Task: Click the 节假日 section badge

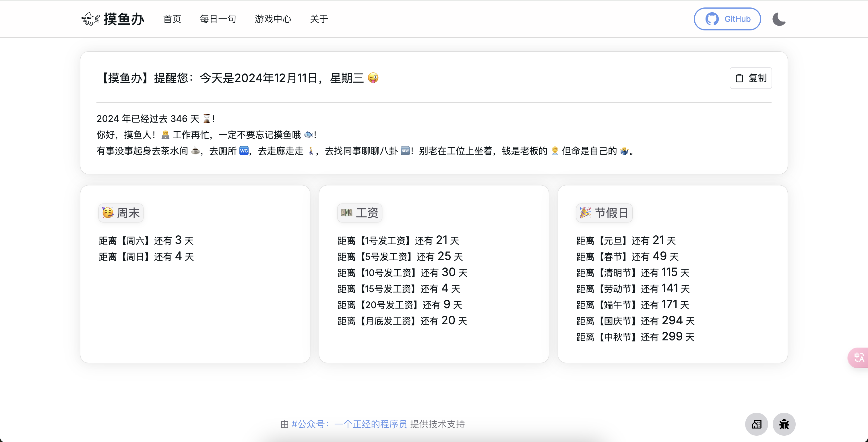Action: [x=604, y=213]
